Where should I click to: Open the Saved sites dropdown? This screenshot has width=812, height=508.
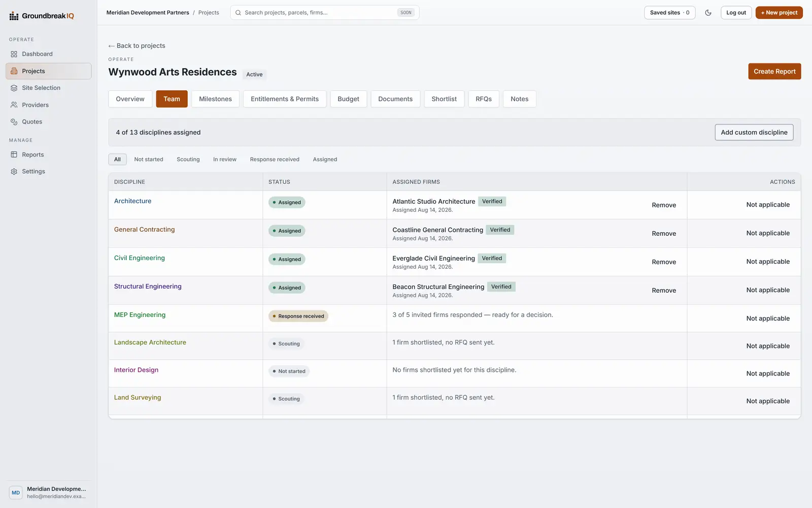click(669, 13)
